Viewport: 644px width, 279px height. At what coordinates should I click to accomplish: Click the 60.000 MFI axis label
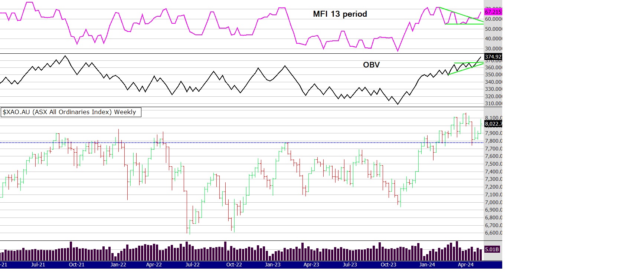click(494, 19)
